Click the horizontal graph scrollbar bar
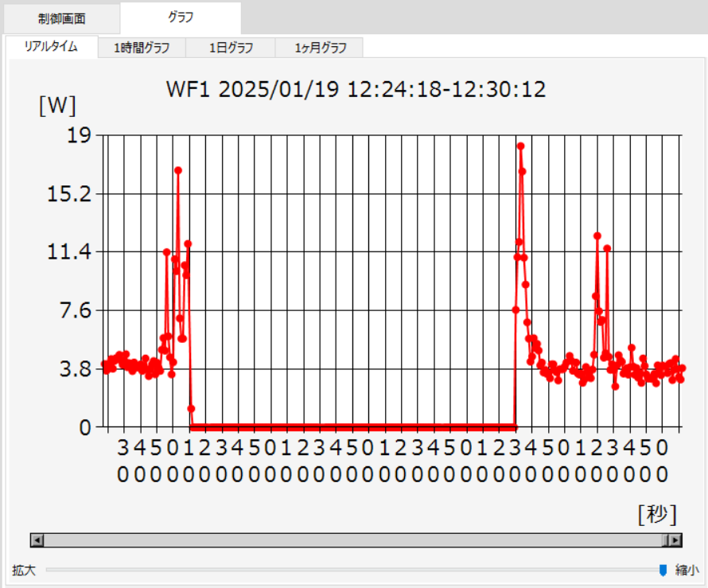 (350, 540)
